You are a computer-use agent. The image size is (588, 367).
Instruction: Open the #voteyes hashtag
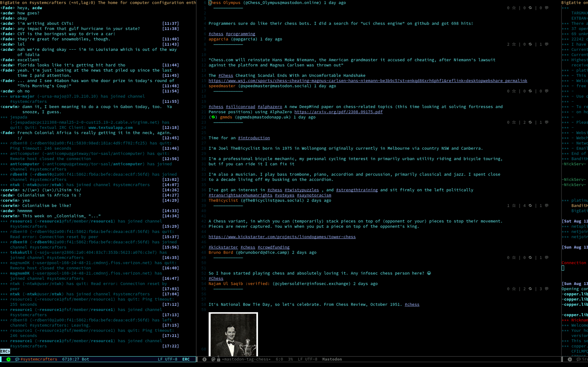[284, 195]
